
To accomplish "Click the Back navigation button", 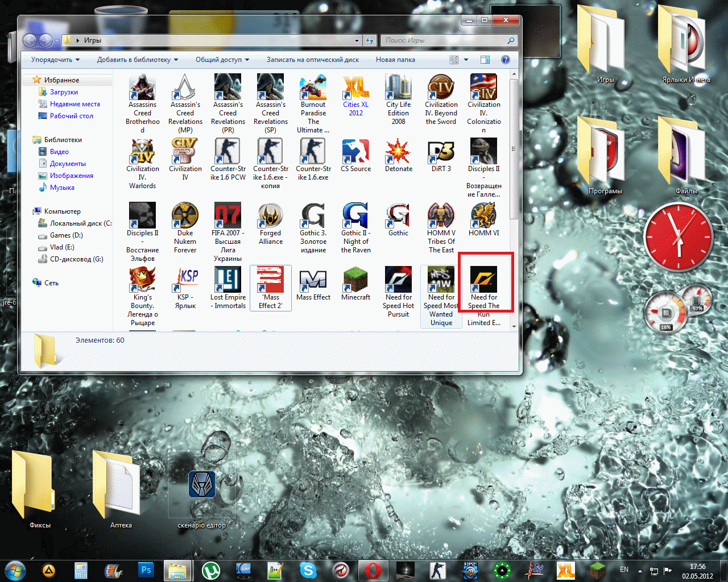I will (x=30, y=40).
